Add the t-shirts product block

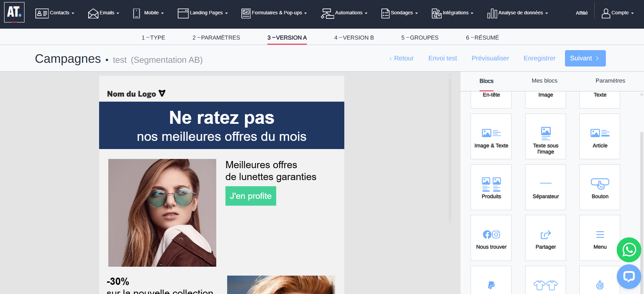pyautogui.click(x=546, y=280)
